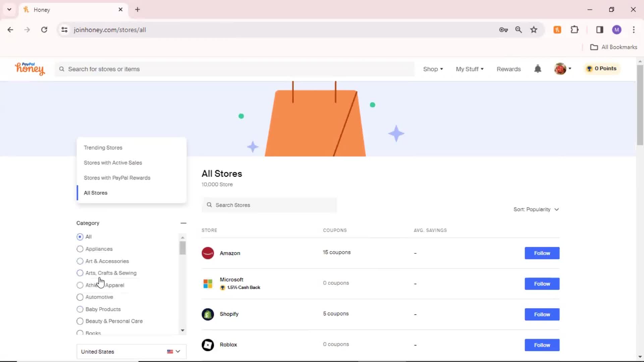This screenshot has width=644, height=362.
Task: Click the Roblox store logo
Action: click(x=208, y=345)
